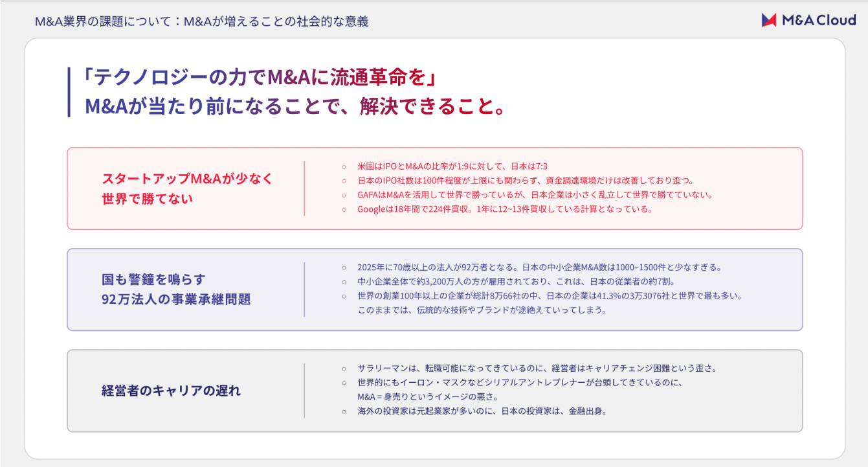This screenshot has width=868, height=467.
Task: Select the purple business succession section panel
Action: tap(434, 288)
